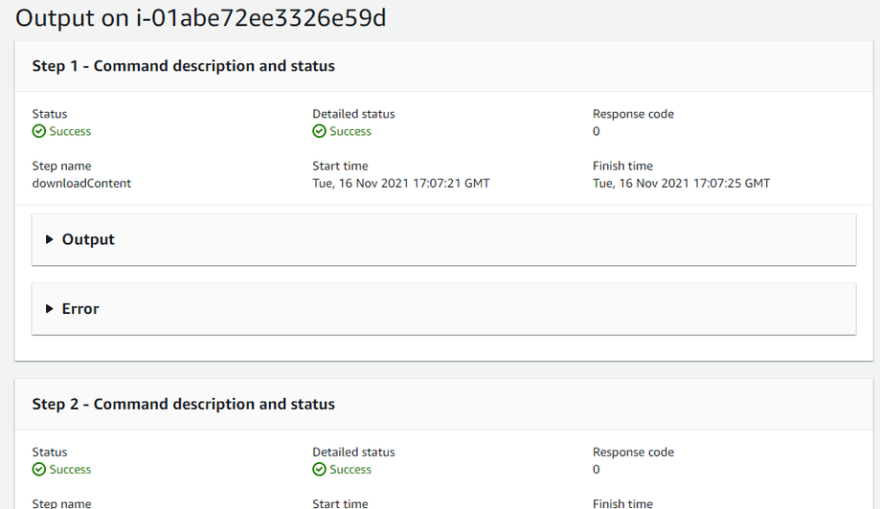Image resolution: width=880 pixels, height=509 pixels.
Task: Click Step 2 Detailed status checkmark icon
Action: 319,469
